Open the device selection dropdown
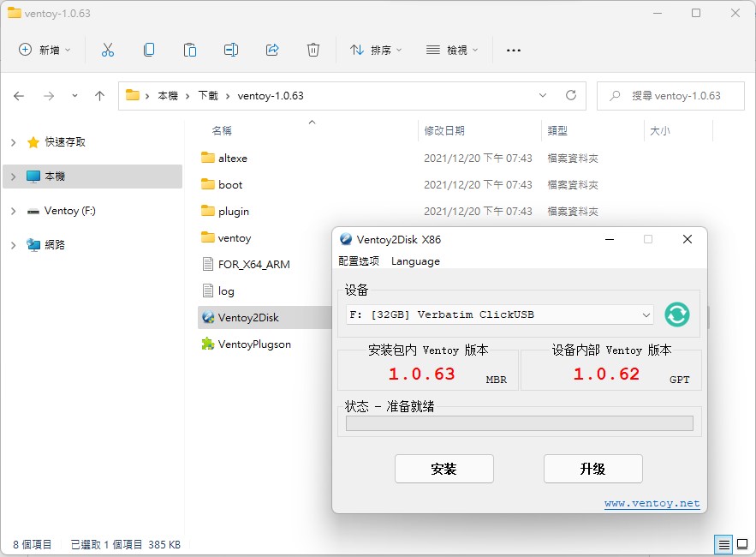Screen dimensions: 756x557 pos(501,314)
